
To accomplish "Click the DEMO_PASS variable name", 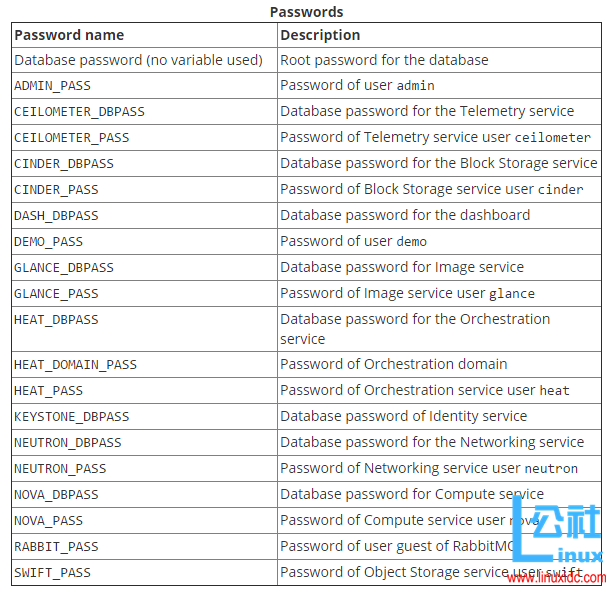I will click(48, 242).
